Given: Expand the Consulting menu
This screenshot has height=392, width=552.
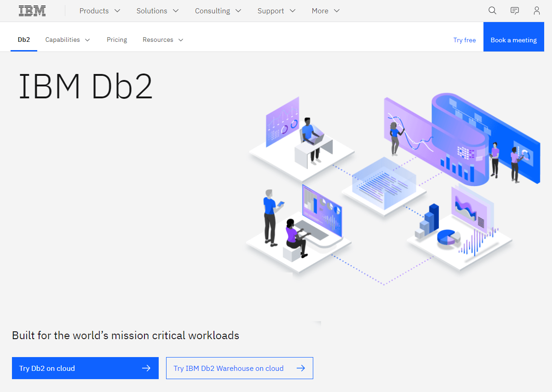Looking at the screenshot, I should (x=218, y=11).
